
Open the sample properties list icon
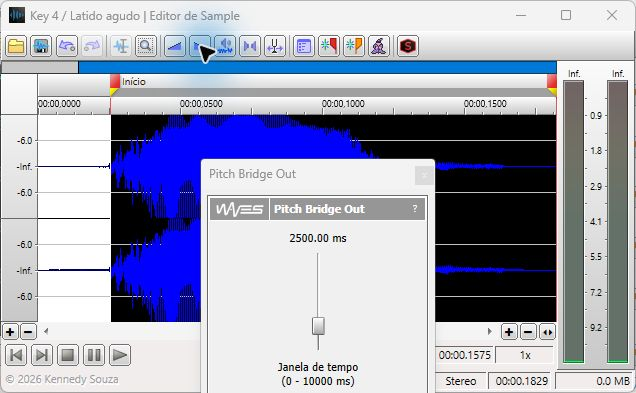pyautogui.click(x=304, y=46)
